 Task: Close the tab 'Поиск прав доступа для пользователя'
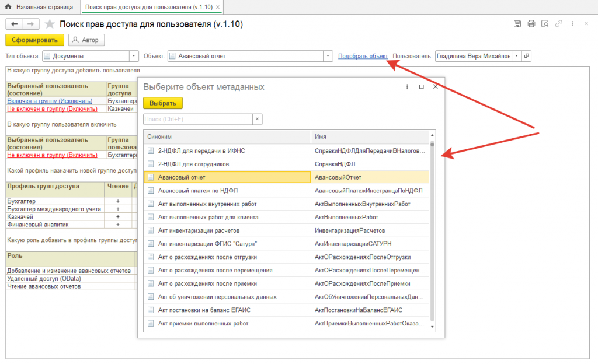click(x=218, y=7)
